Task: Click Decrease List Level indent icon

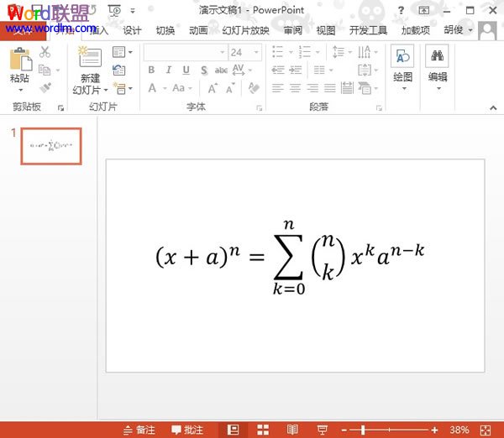Action: pos(278,70)
